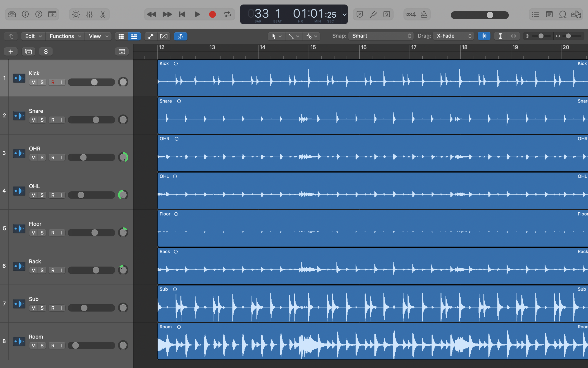
Task: Toggle Flex view button in tracks toolbar
Action: point(164,36)
